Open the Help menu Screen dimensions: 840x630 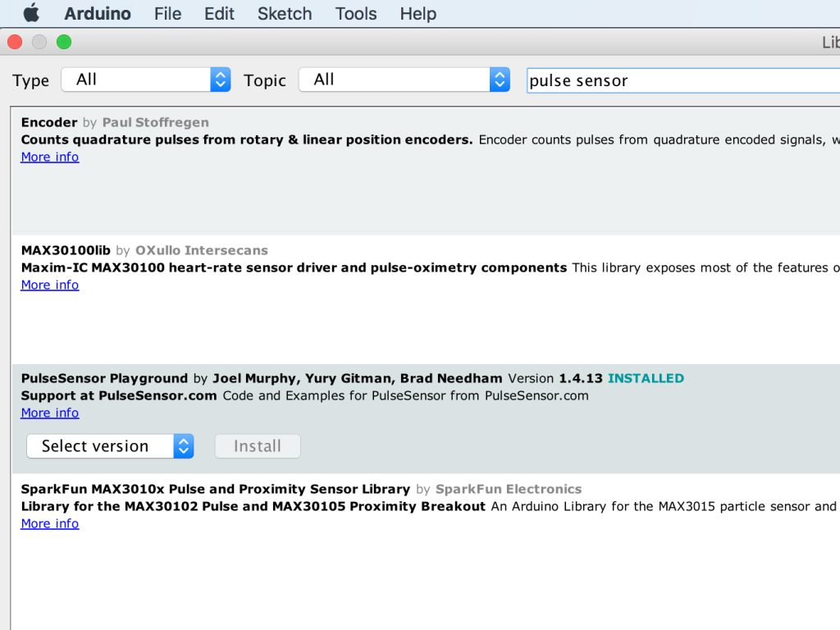pos(418,13)
